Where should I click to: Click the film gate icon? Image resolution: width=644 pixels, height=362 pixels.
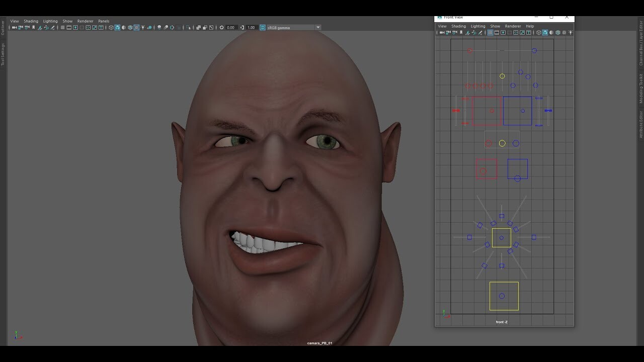[69, 27]
